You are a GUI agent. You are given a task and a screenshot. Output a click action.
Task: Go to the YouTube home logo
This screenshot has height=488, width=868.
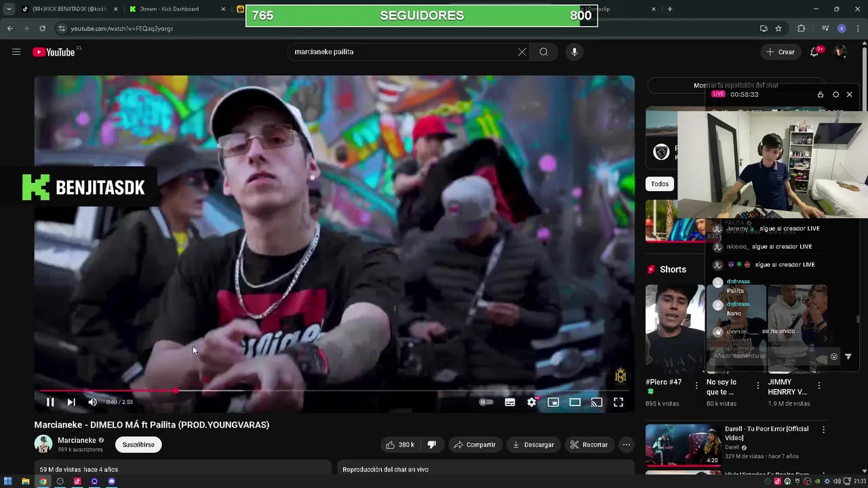click(x=54, y=52)
